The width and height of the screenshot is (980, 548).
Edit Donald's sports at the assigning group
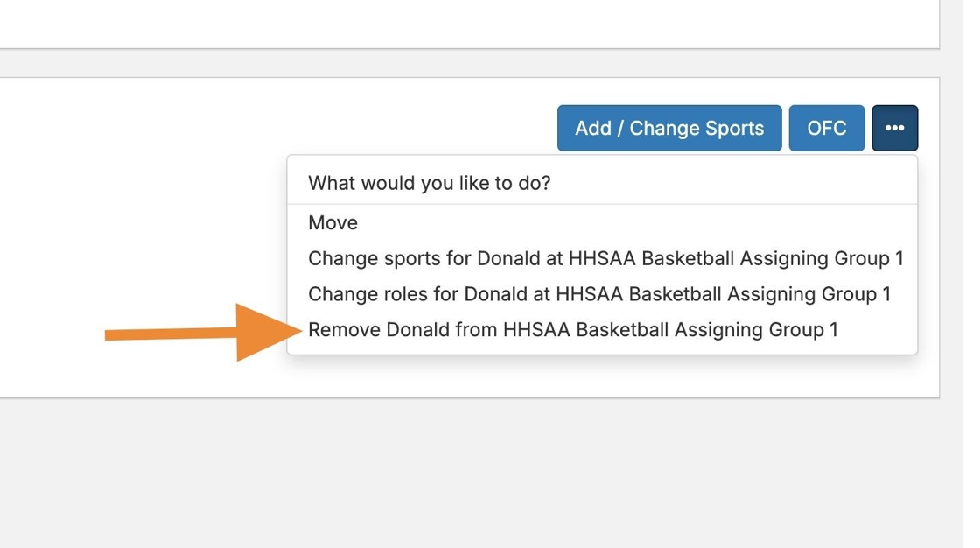click(605, 258)
